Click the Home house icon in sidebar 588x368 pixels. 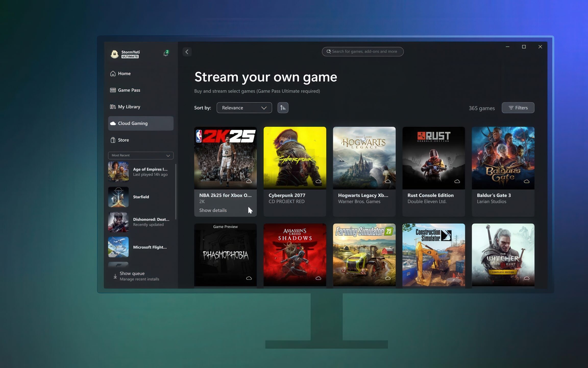[x=113, y=74]
